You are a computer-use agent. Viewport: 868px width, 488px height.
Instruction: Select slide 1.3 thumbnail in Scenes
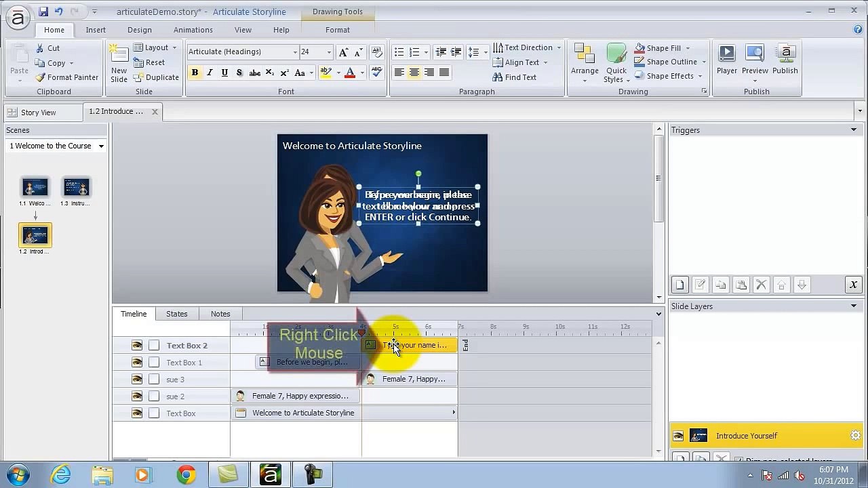tap(76, 187)
